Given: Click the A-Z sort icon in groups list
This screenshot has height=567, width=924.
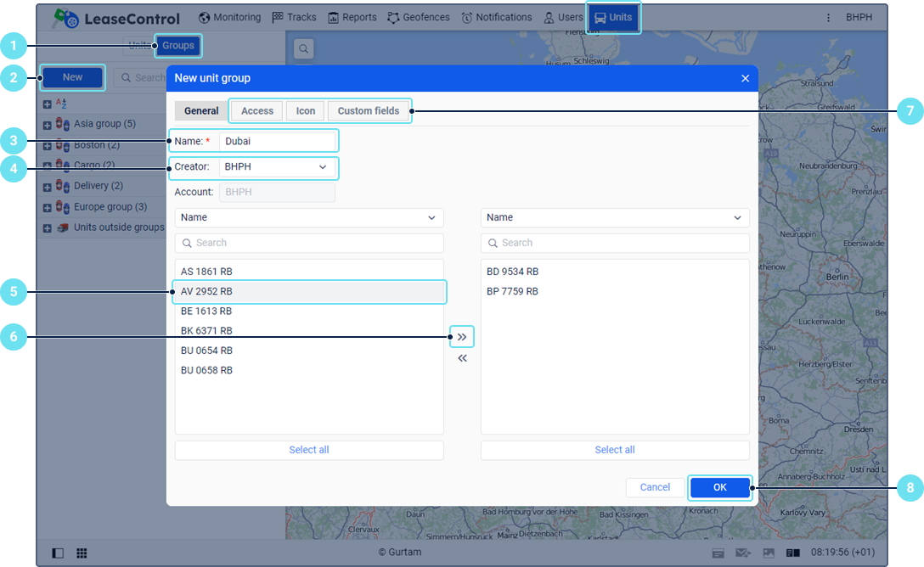Looking at the screenshot, I should pos(61,104).
